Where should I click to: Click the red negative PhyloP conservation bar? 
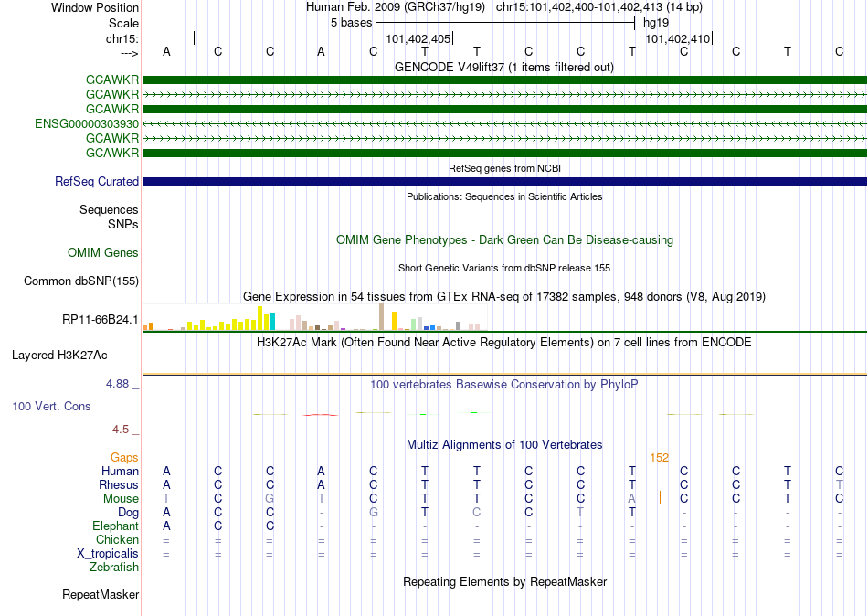coord(321,414)
